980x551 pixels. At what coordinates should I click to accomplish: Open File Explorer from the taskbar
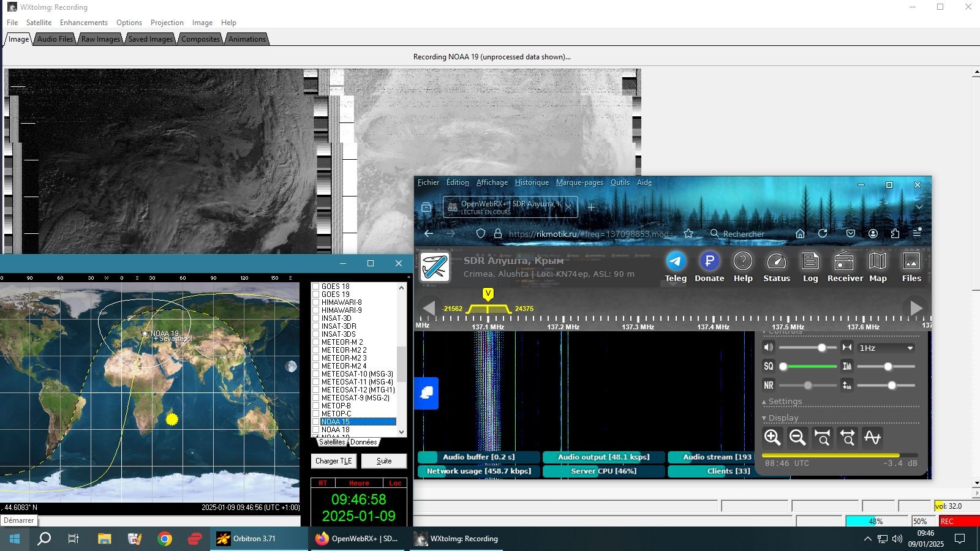click(x=104, y=539)
